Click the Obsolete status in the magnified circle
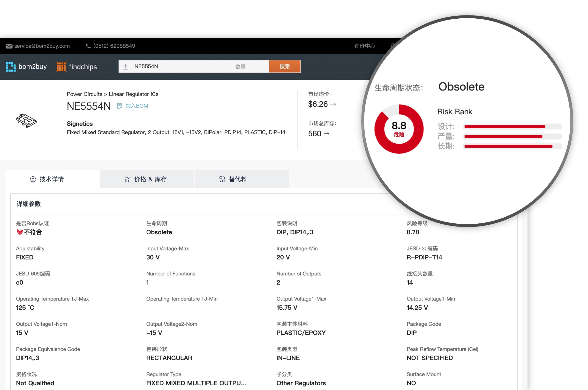 [461, 87]
